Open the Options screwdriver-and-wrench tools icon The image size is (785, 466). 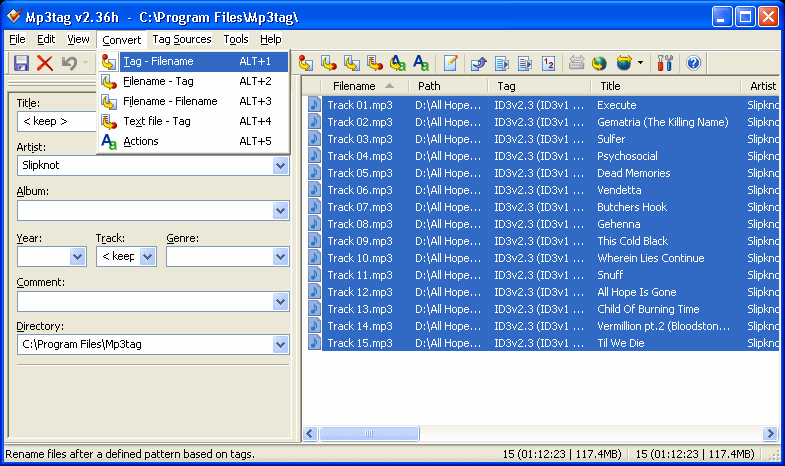[665, 63]
